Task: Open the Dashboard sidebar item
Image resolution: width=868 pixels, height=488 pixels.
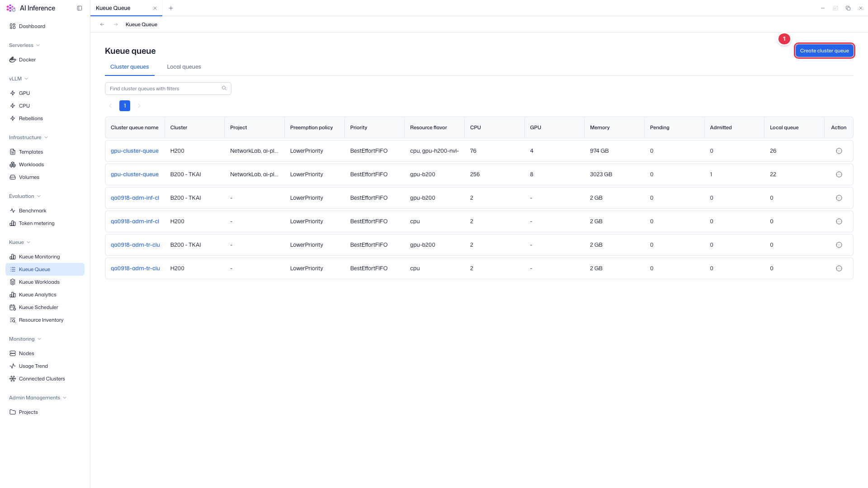Action: 45,26
